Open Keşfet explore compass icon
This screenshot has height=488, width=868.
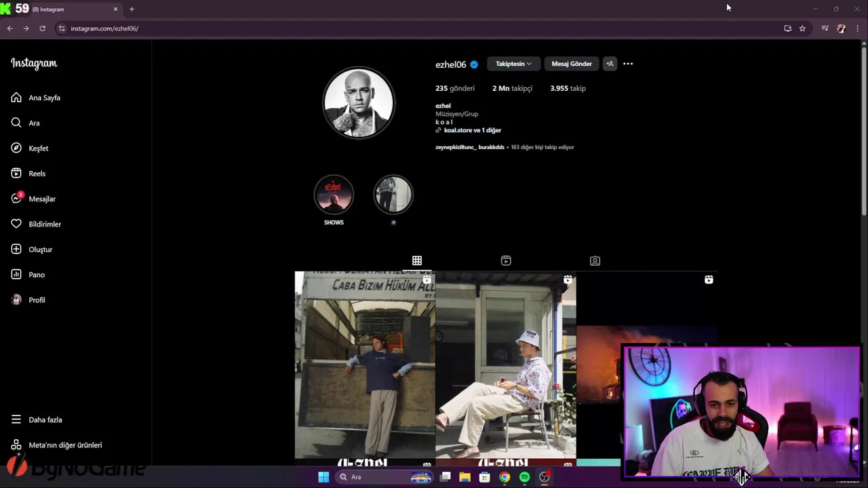(16, 148)
